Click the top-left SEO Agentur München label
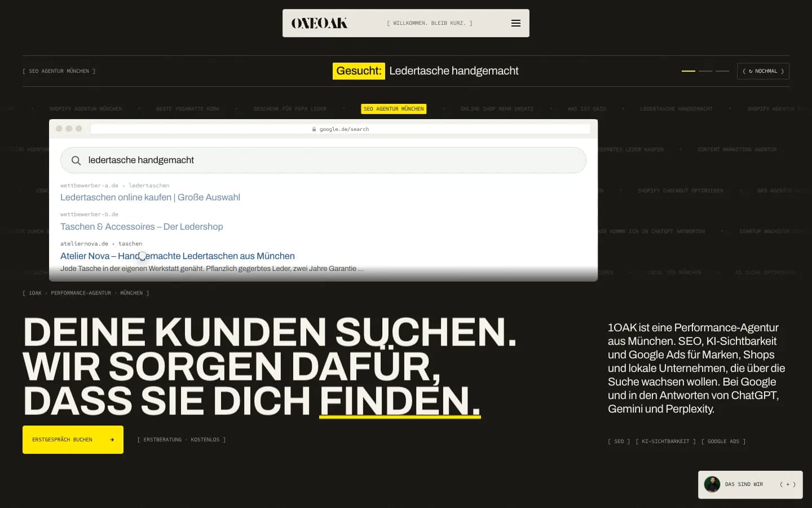 (x=59, y=71)
